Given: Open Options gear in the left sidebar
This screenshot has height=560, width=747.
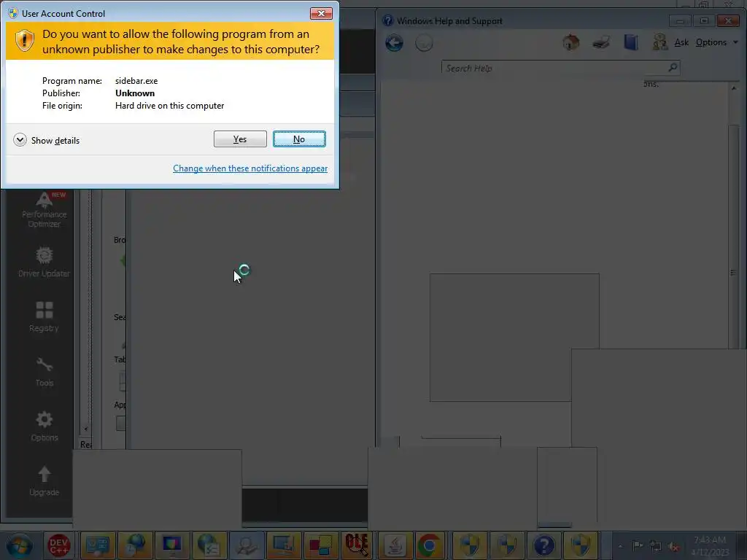Looking at the screenshot, I should 44,426.
